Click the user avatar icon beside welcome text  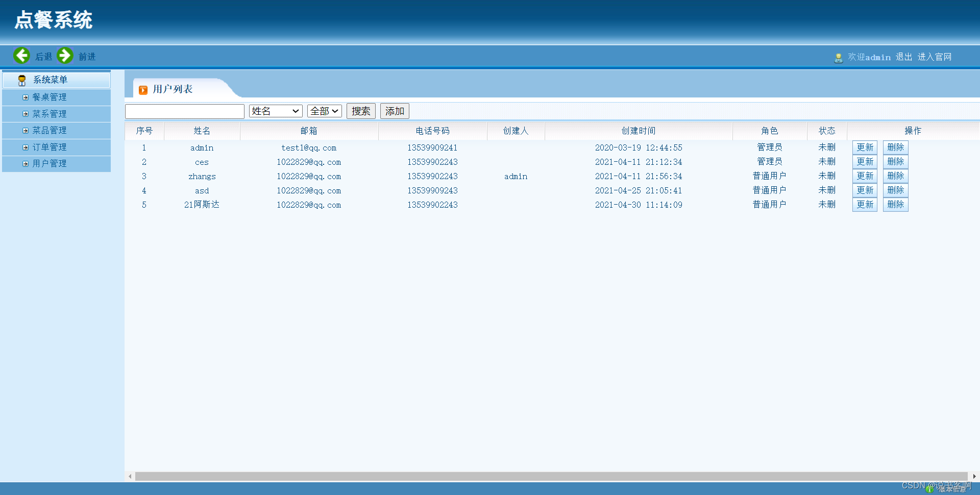pos(838,58)
